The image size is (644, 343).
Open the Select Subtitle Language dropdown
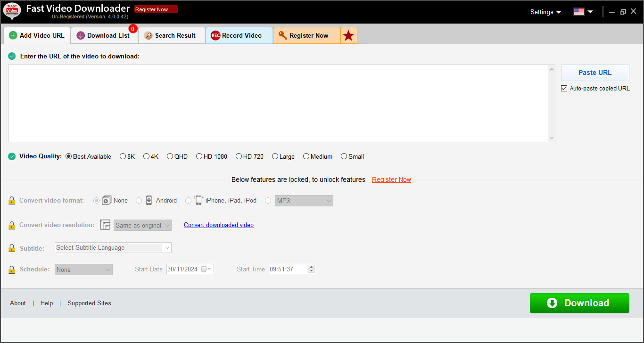pyautogui.click(x=113, y=247)
